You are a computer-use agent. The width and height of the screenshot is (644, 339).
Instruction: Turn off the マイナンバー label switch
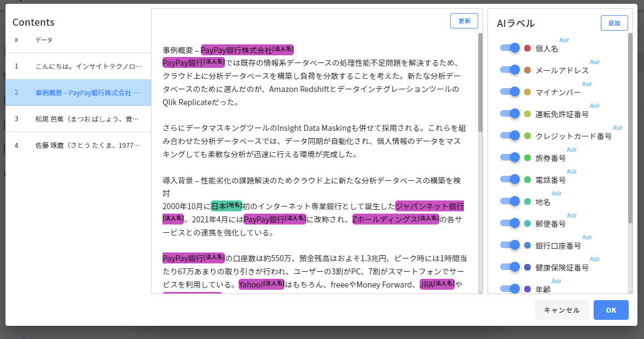pyautogui.click(x=510, y=91)
